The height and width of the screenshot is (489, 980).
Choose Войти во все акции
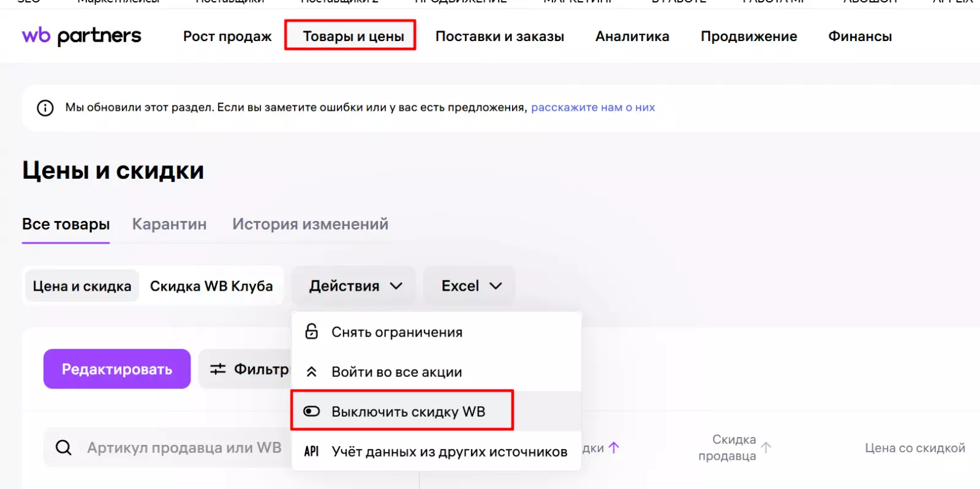436,371
